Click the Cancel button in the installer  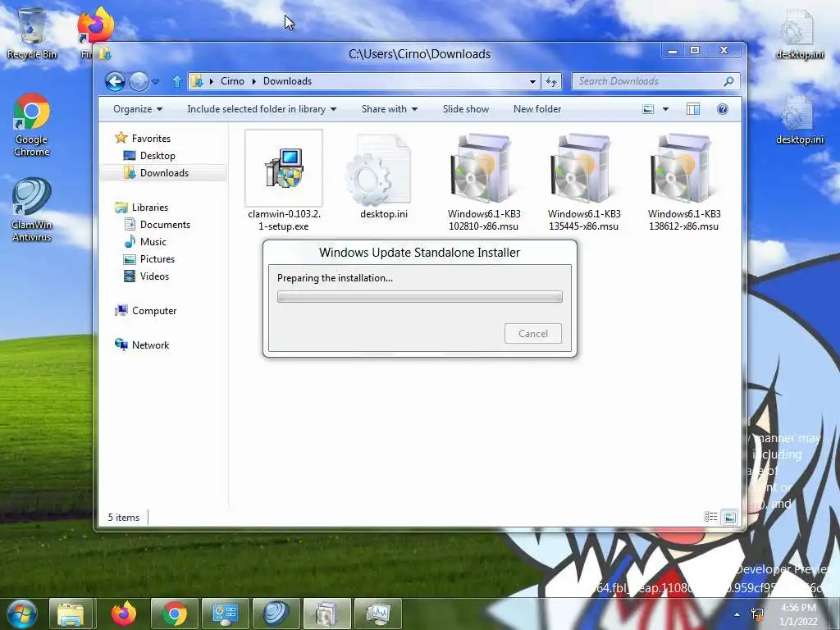click(x=533, y=333)
